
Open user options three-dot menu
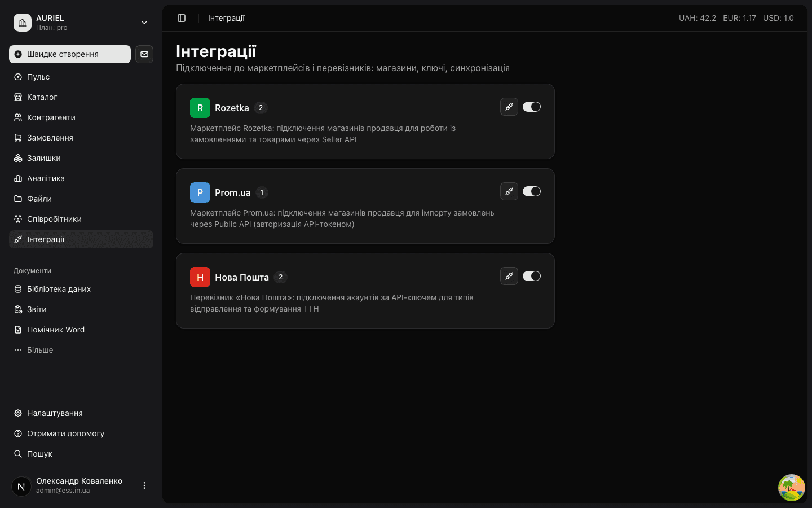pos(144,485)
